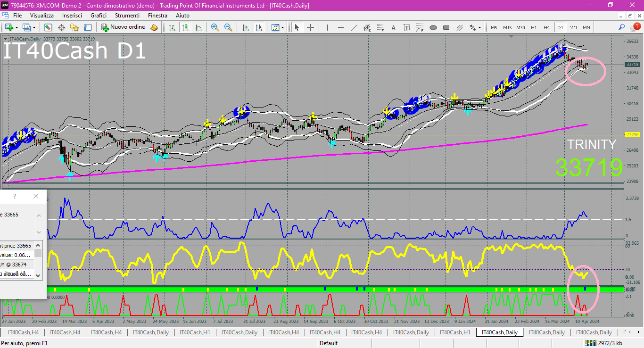
Task: Click the list scrollbar down arrow in dialog
Action: [x=38, y=275]
